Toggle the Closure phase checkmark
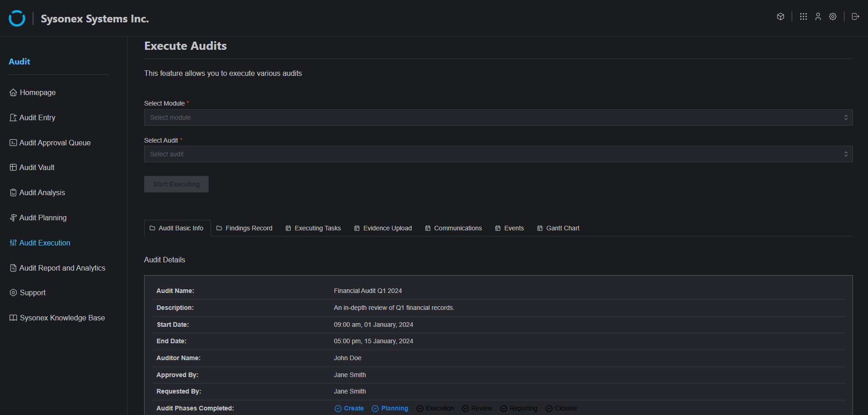The width and height of the screenshot is (868, 415). point(549,409)
